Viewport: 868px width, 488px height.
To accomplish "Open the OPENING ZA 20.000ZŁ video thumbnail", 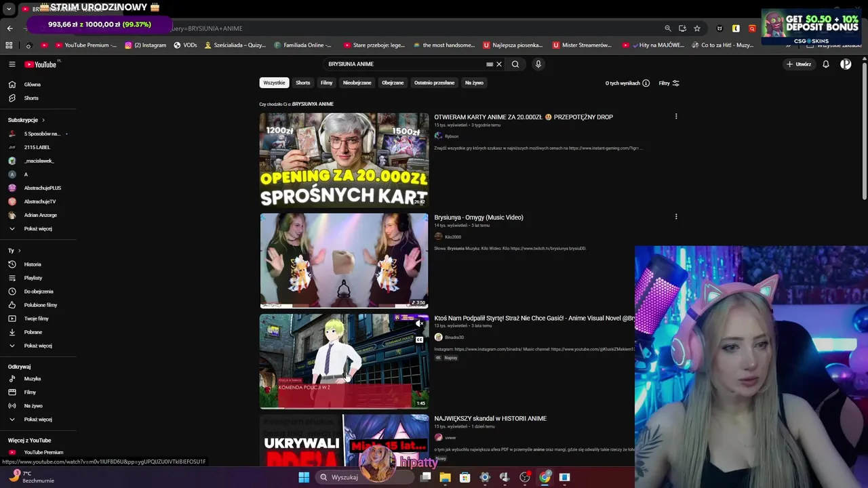I will pos(344,160).
